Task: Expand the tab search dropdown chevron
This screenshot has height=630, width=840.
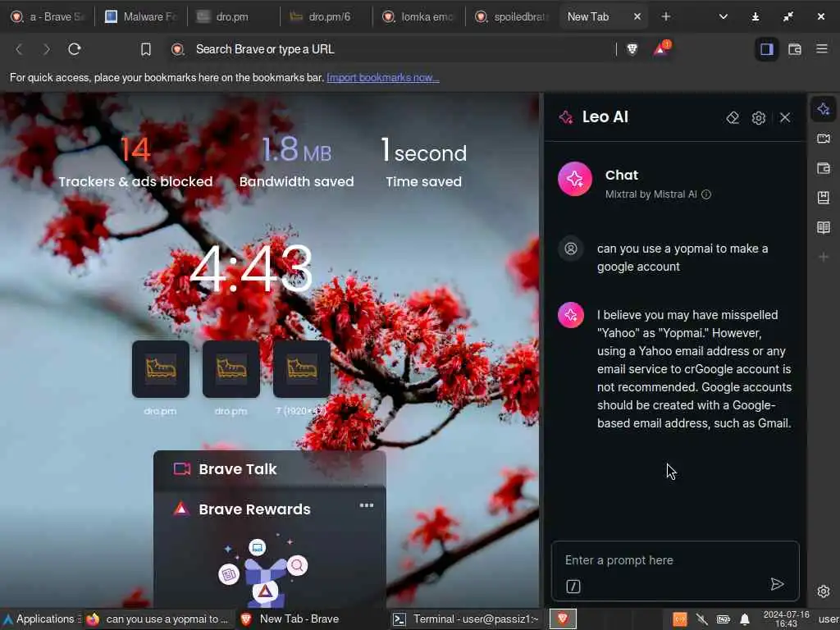Action: click(724, 16)
